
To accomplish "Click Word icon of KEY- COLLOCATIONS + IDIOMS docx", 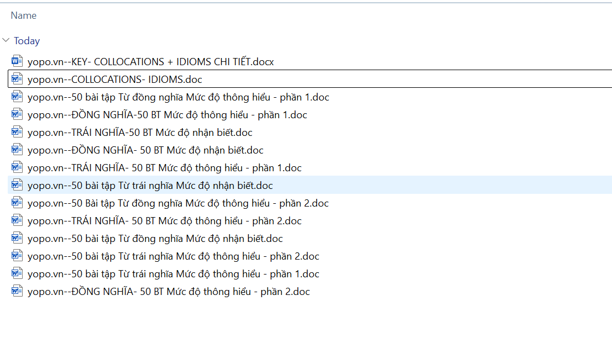I will [17, 61].
